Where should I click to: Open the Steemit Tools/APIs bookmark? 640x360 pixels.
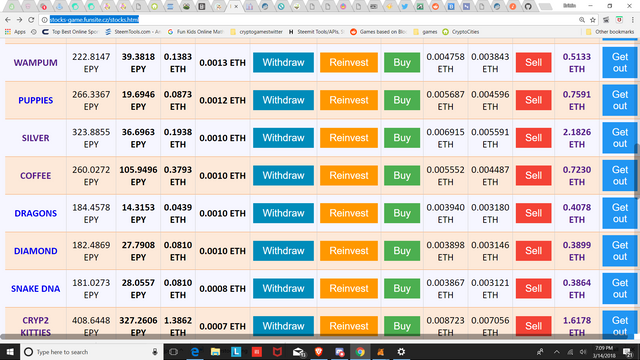[x=316, y=32]
